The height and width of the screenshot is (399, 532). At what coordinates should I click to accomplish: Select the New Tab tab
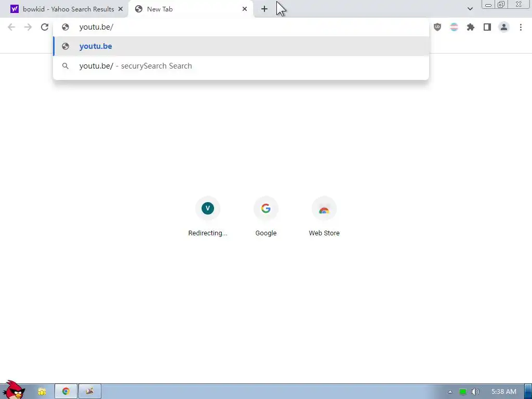(190, 9)
